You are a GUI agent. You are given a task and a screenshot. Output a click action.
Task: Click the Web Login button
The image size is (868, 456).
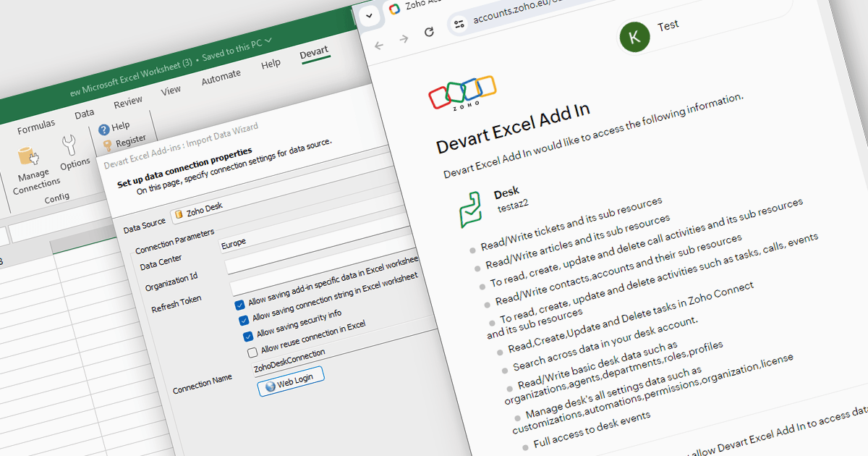tap(291, 381)
